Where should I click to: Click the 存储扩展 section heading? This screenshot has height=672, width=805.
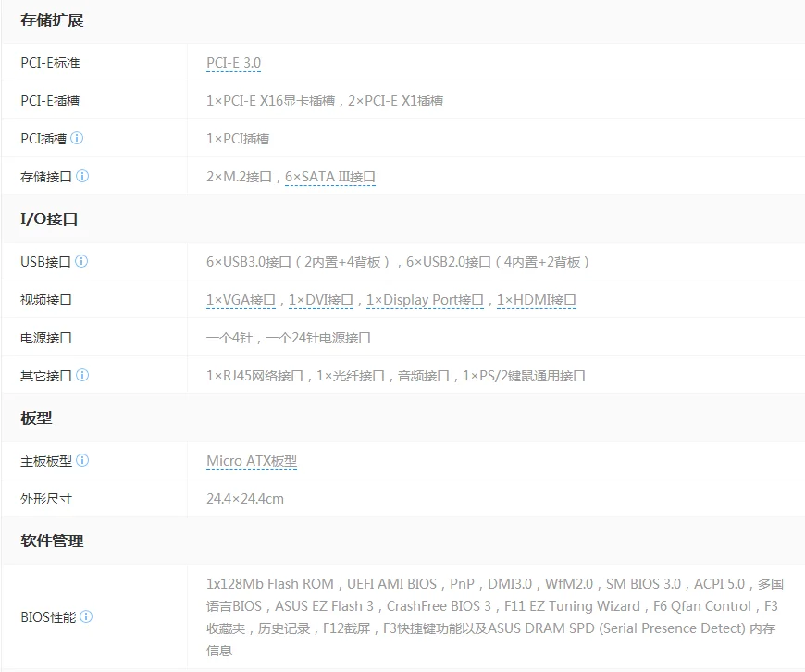[x=52, y=20]
